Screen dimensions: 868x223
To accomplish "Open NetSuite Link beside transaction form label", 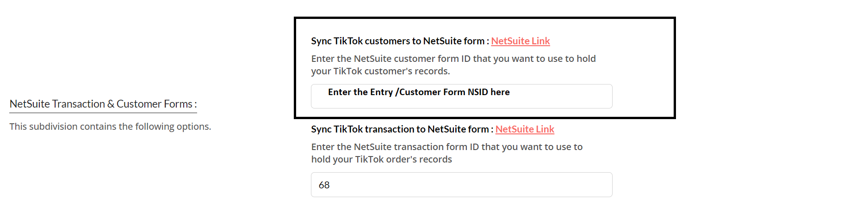I will pyautogui.click(x=525, y=129).
